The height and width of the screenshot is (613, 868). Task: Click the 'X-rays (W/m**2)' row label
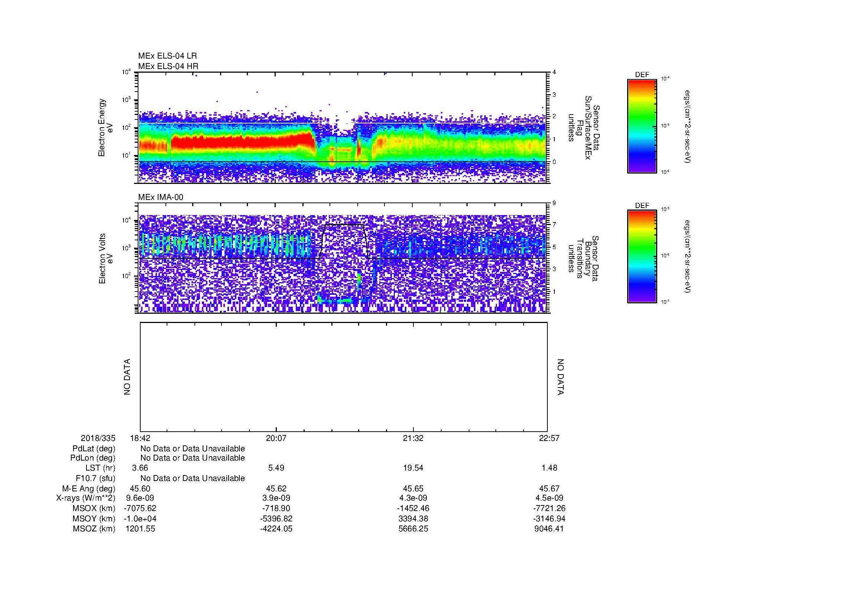[x=86, y=498]
